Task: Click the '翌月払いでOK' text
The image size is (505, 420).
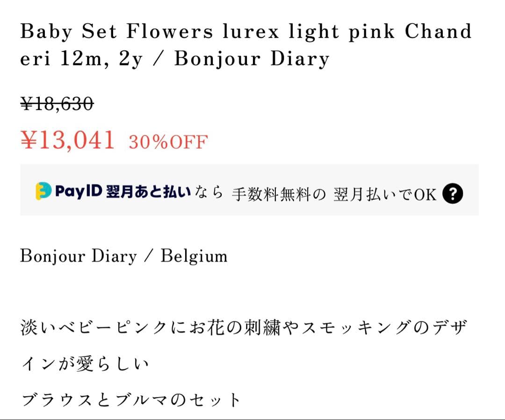Action: [384, 193]
